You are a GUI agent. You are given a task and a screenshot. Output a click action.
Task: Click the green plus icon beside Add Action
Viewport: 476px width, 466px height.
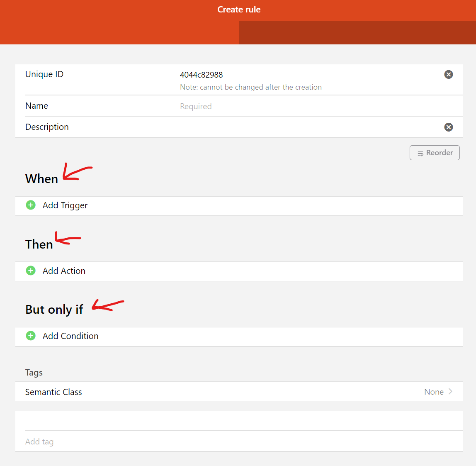point(31,271)
